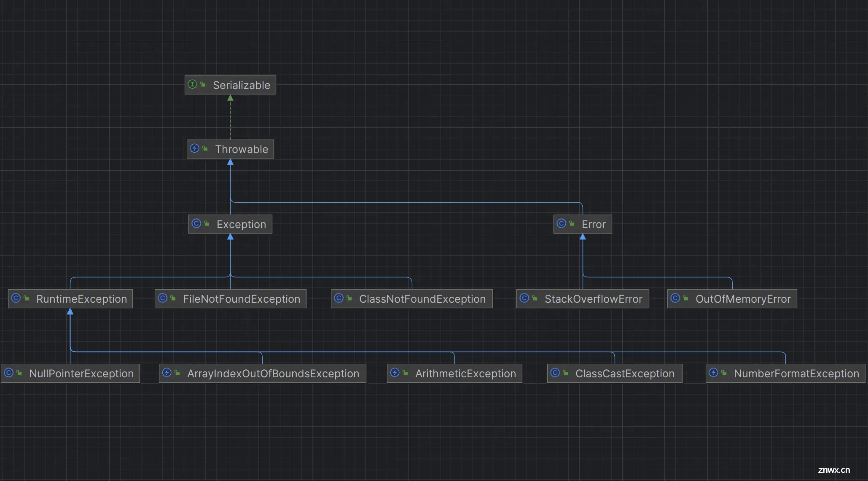Viewport: 868px width, 481px height.
Task: Click the class icon beside Exception
Action: pyautogui.click(x=196, y=223)
